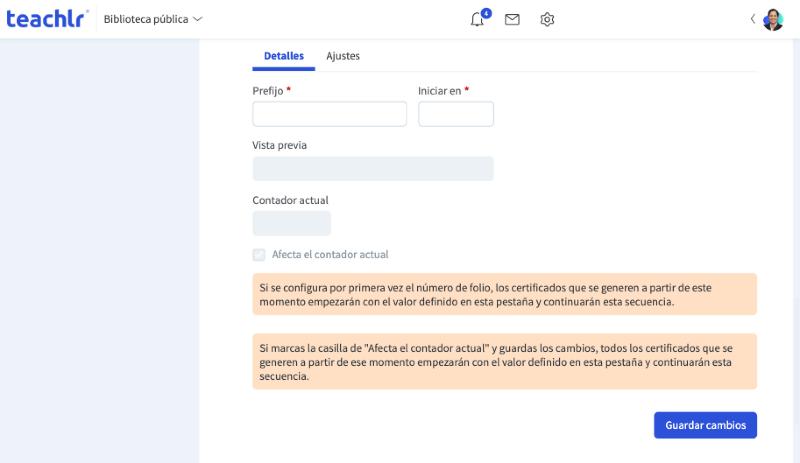Focus the Prefijo input field
The height and width of the screenshot is (463, 800).
click(x=330, y=114)
